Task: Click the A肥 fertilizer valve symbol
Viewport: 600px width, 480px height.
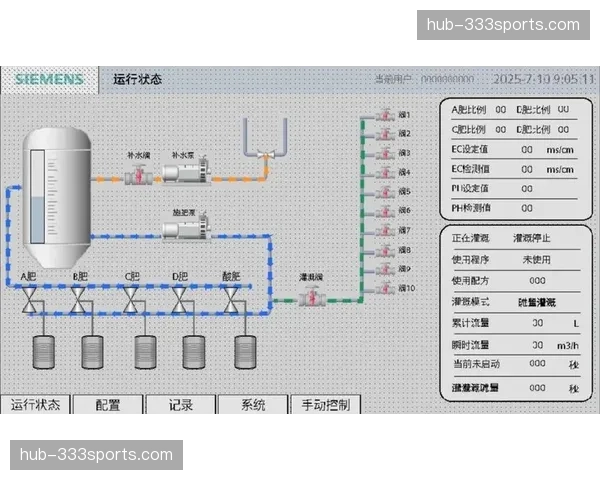Action: tap(29, 300)
